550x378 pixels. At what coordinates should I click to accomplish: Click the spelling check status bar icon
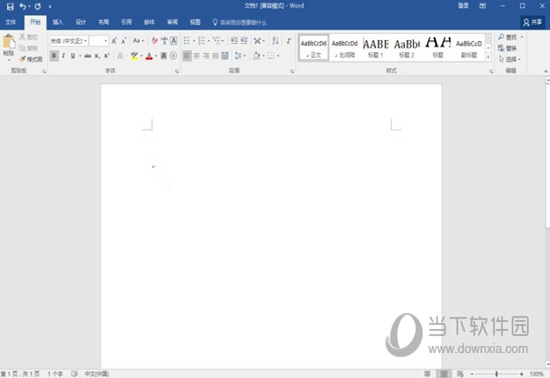click(x=74, y=374)
